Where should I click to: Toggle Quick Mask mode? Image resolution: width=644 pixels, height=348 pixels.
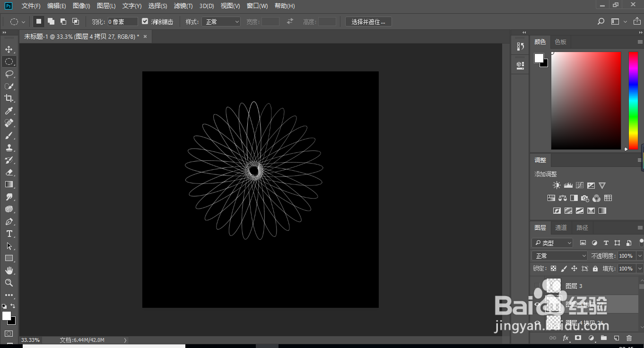[x=9, y=333]
